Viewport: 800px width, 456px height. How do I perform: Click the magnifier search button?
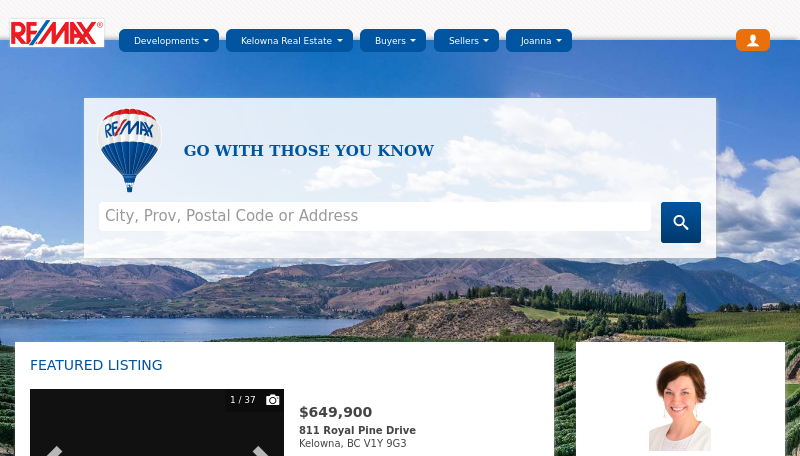(x=681, y=222)
